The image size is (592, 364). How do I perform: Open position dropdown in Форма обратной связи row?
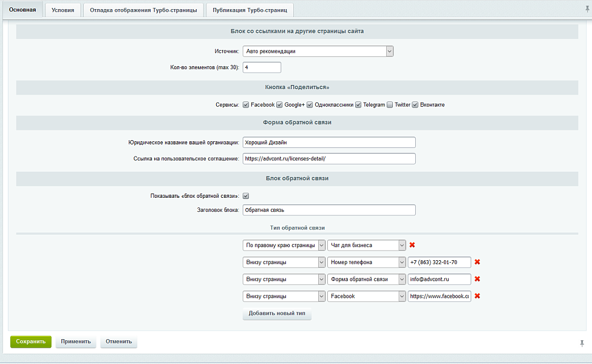pyautogui.click(x=284, y=279)
